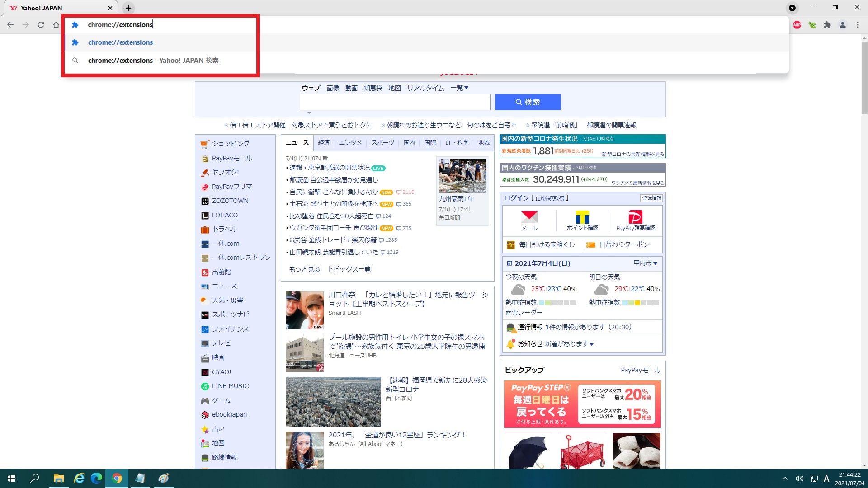Open the AdBlock Plus extension icon

point(797,25)
